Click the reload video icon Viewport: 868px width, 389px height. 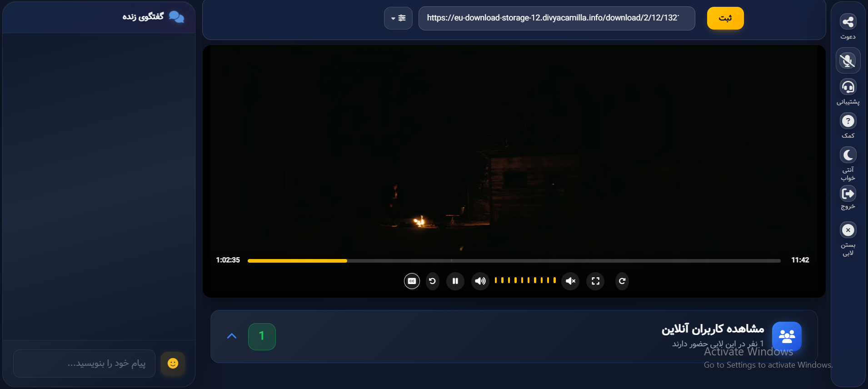(622, 281)
